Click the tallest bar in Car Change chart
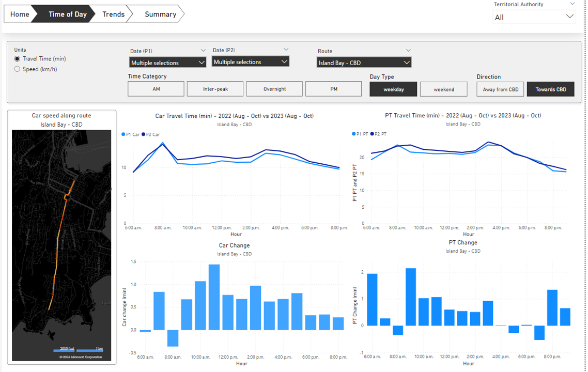Screen dimensions: 588x372 coord(214,297)
